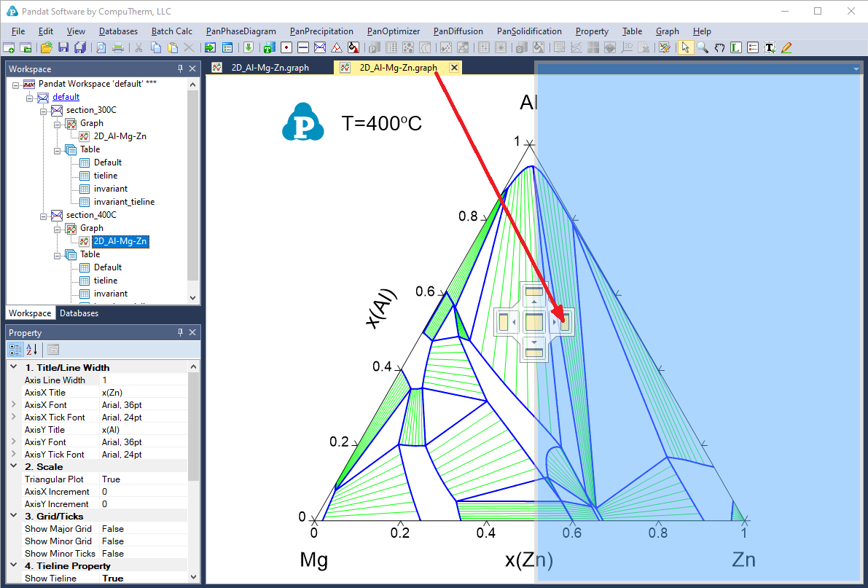
Task: Select the magnifier Zoom tool
Action: click(x=703, y=47)
